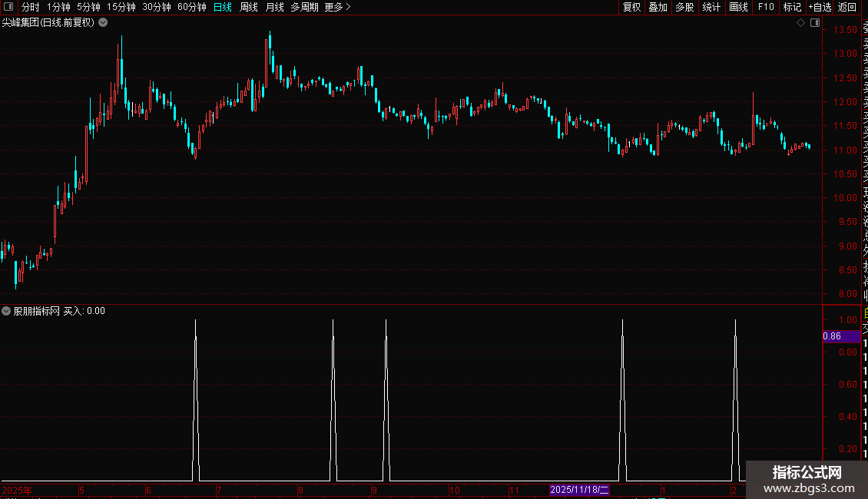Switch to 日线 daily chart
Screen dimensions: 868x499
(223, 7)
